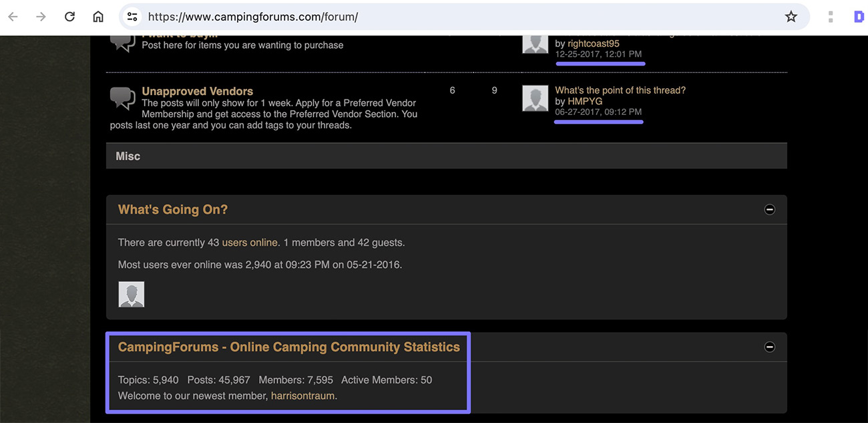Screen dimensions: 868x423
Task: Open the browser three-dot menu
Action: pos(831,17)
